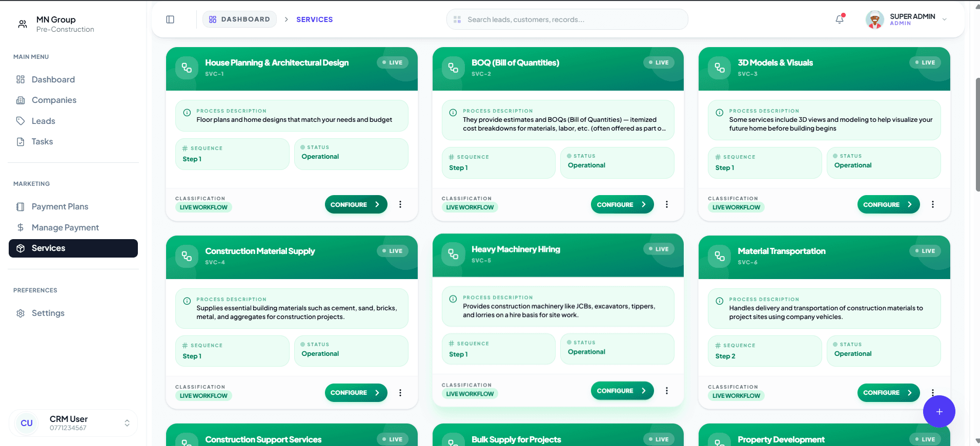Image resolution: width=980 pixels, height=446 pixels.
Task: Select the Services sidebar item
Action: click(x=73, y=248)
